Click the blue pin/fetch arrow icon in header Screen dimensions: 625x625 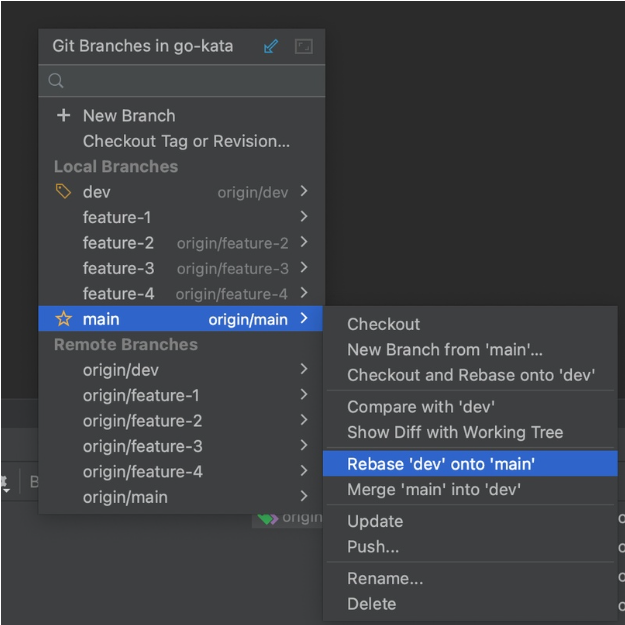pos(271,47)
